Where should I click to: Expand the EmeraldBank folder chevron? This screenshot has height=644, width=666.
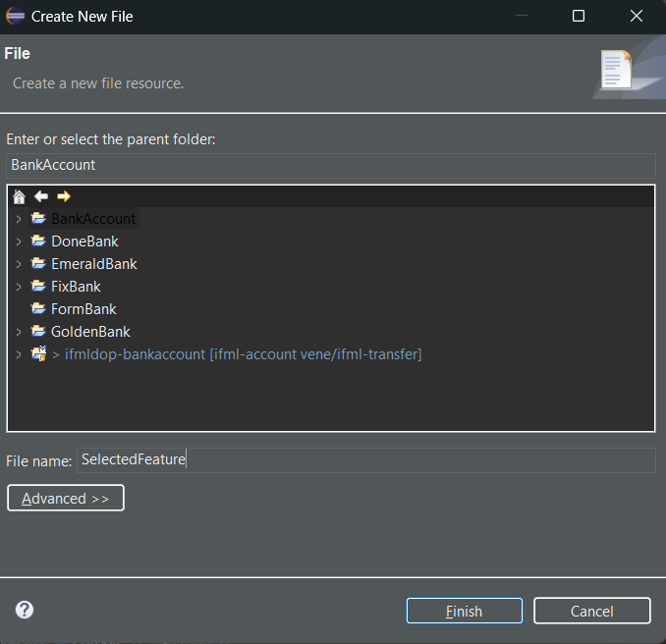pyautogui.click(x=19, y=264)
